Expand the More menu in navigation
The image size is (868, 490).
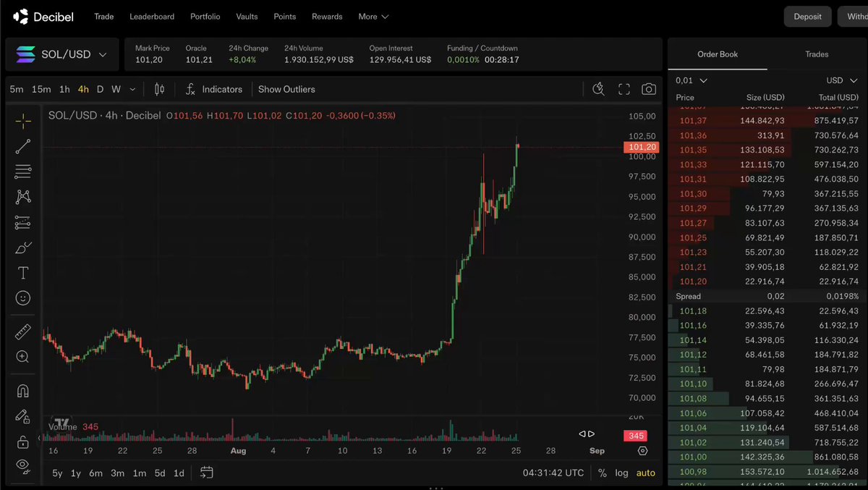373,16
